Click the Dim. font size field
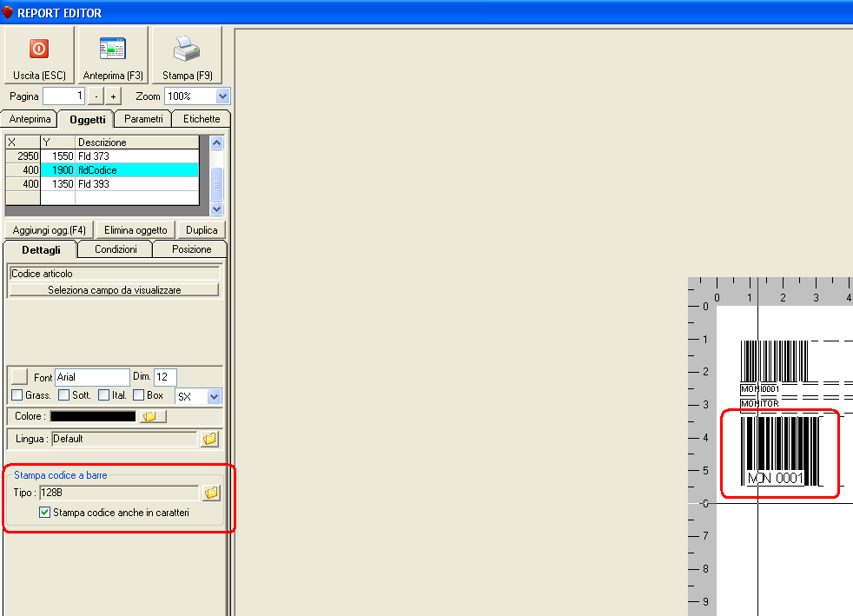The width and height of the screenshot is (853, 616). point(165,377)
